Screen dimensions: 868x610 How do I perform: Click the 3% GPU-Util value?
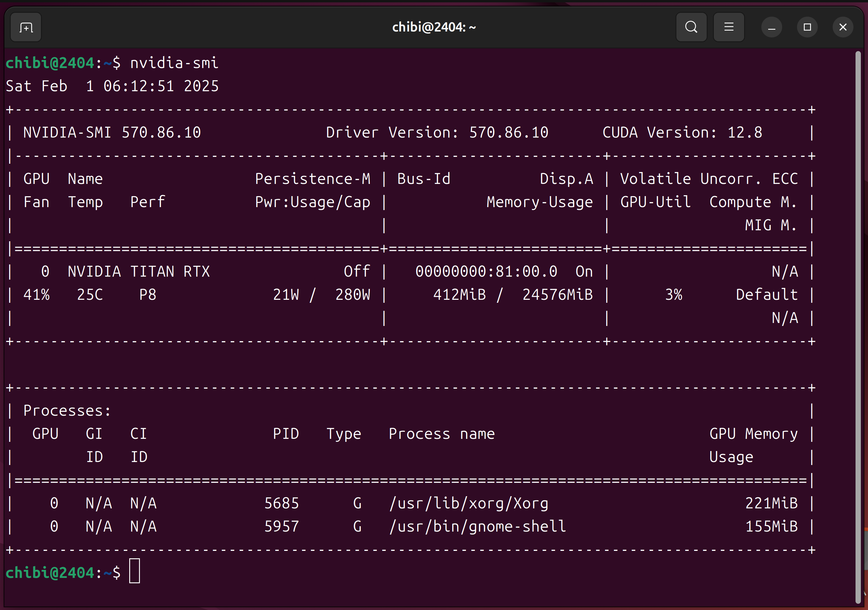(674, 295)
